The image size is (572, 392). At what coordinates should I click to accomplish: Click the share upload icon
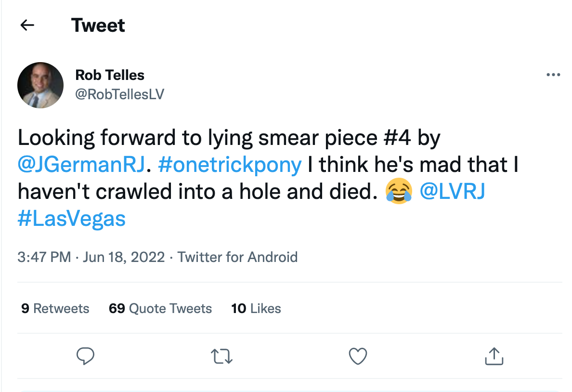coord(494,356)
